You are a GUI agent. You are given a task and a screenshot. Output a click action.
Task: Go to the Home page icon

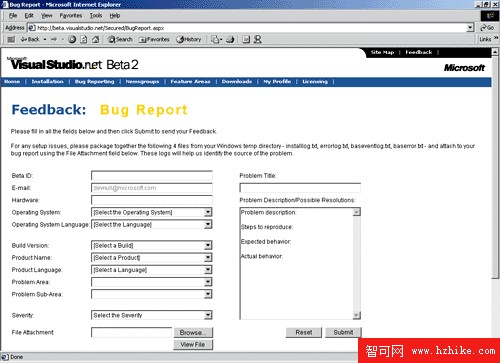pos(96,39)
